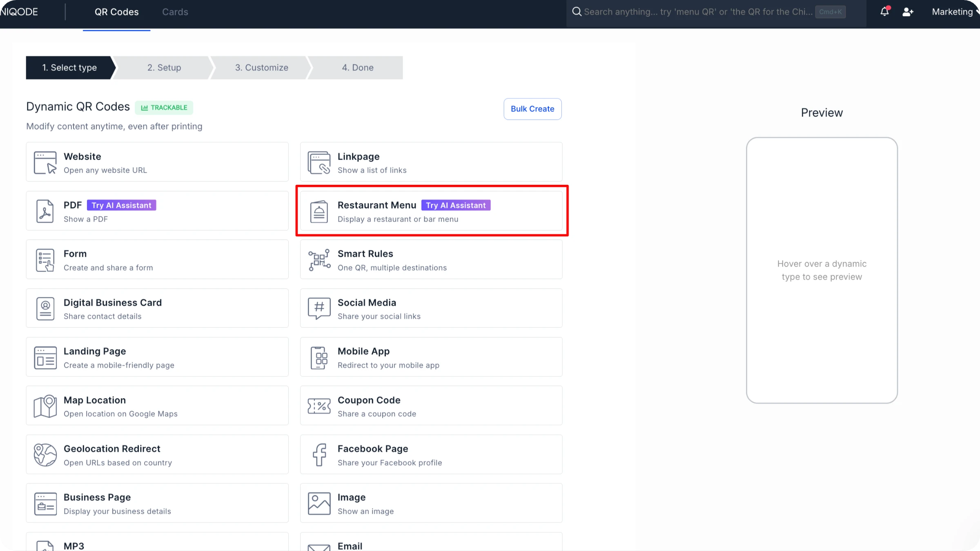Click Try AI Assistant on Restaurant Menu

pos(456,205)
